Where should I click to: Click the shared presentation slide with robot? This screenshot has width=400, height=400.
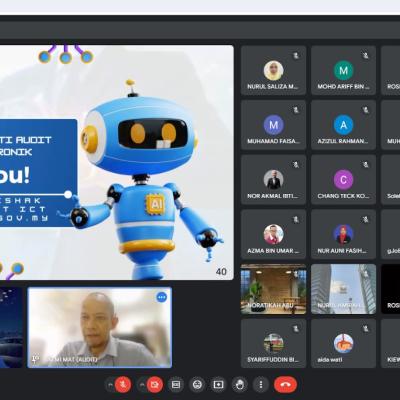click(x=117, y=162)
